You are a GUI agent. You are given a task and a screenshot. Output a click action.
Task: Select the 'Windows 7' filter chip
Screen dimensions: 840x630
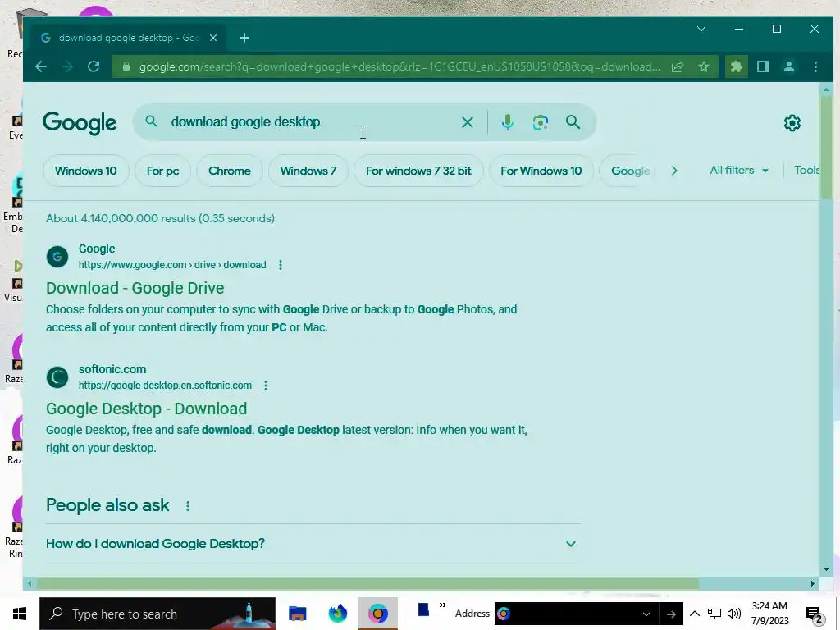click(308, 171)
